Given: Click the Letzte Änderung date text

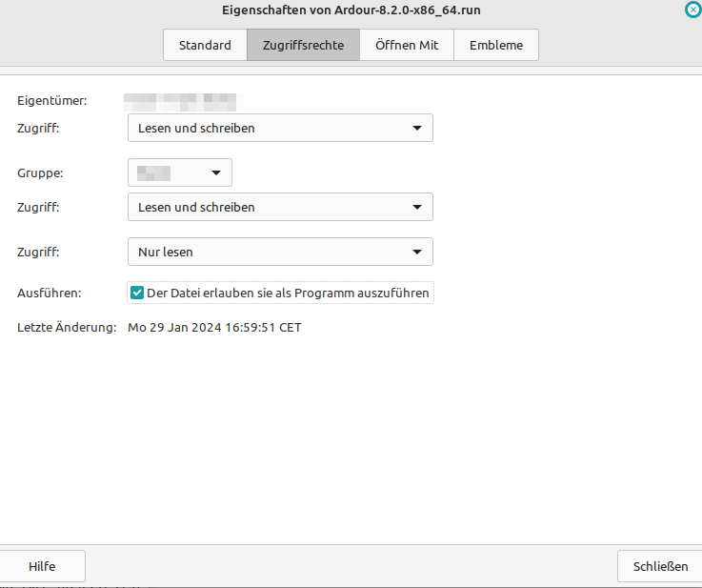Looking at the screenshot, I should click(x=214, y=328).
